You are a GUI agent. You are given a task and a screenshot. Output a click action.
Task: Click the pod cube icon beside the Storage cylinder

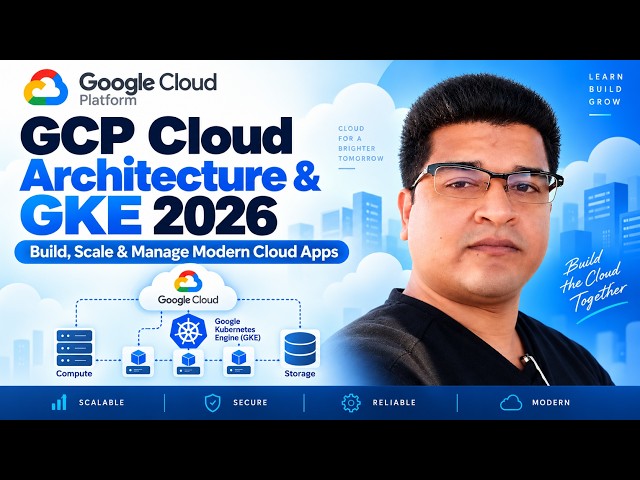(238, 361)
